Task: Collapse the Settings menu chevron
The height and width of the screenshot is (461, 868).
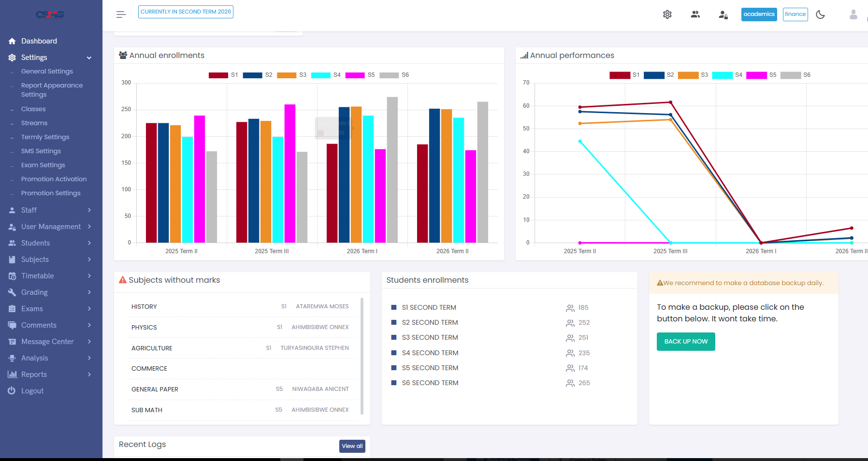Action: point(89,58)
